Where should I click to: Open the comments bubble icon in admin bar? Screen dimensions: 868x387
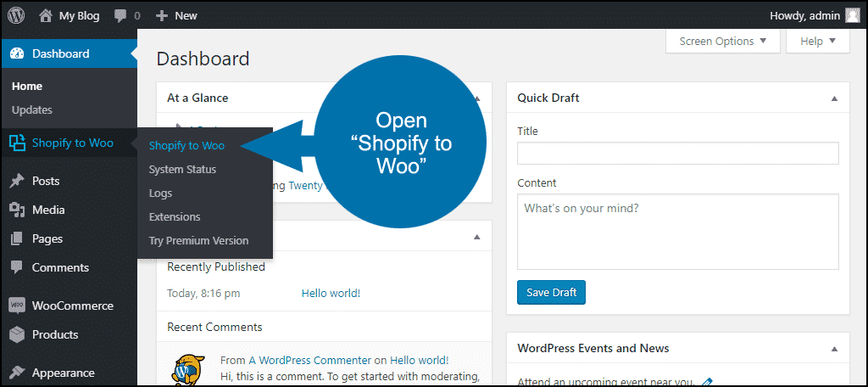pyautogui.click(x=120, y=16)
